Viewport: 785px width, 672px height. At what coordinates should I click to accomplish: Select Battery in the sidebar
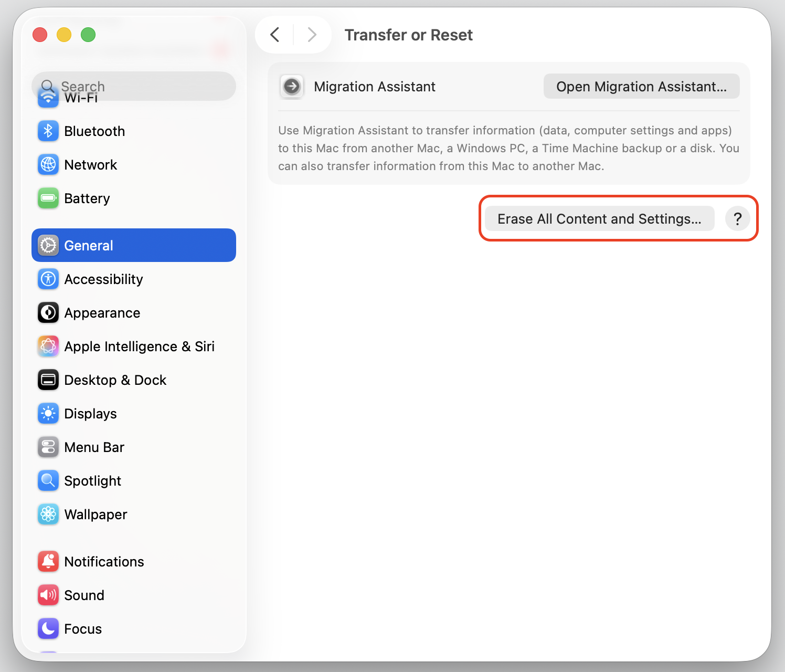tap(134, 198)
